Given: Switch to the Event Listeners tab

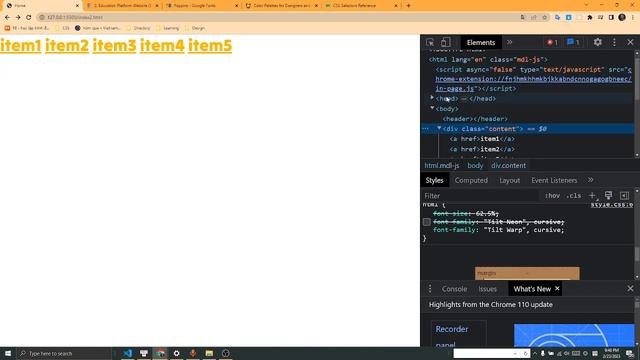Looking at the screenshot, I should coord(554,180).
